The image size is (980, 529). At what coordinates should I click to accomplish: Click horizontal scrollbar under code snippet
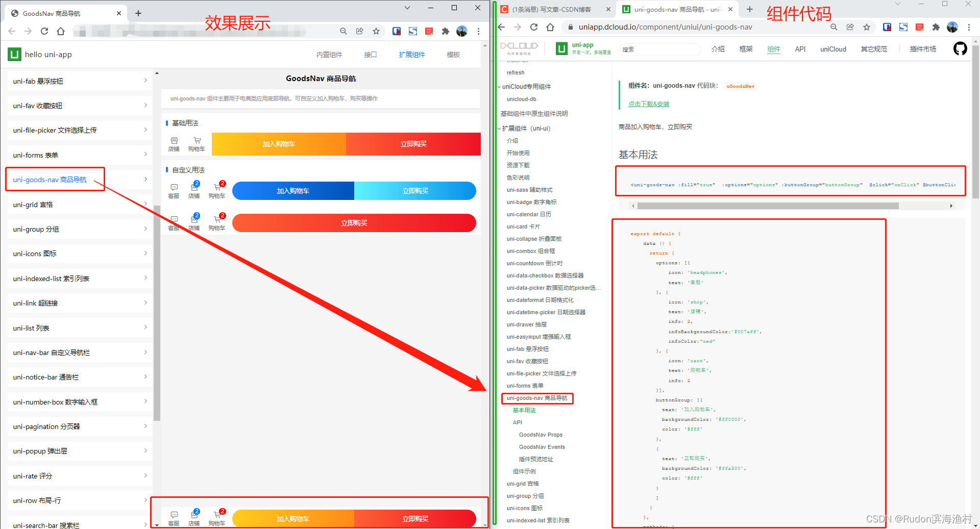click(x=768, y=206)
